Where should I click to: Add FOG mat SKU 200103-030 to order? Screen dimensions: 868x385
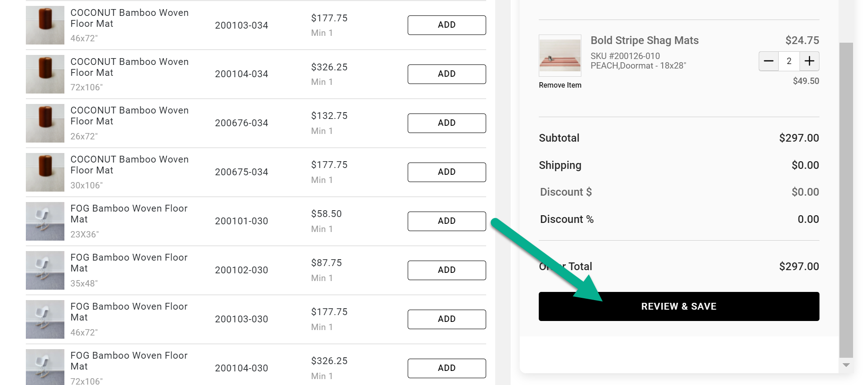pos(446,319)
